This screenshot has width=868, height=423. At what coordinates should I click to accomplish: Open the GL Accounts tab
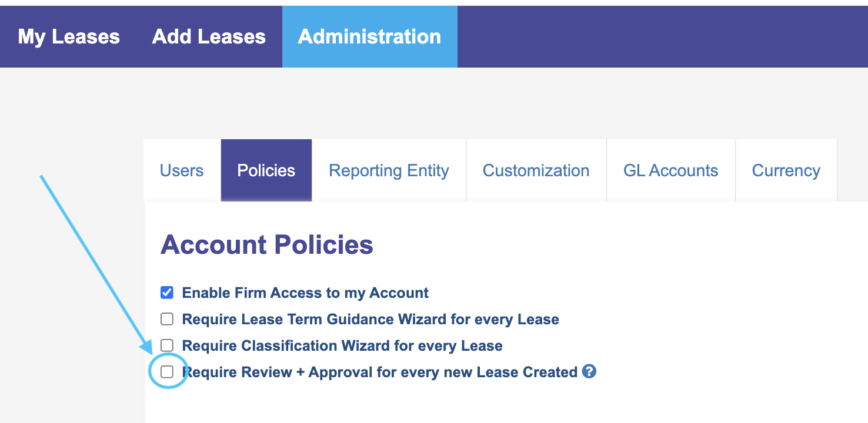[x=670, y=170]
